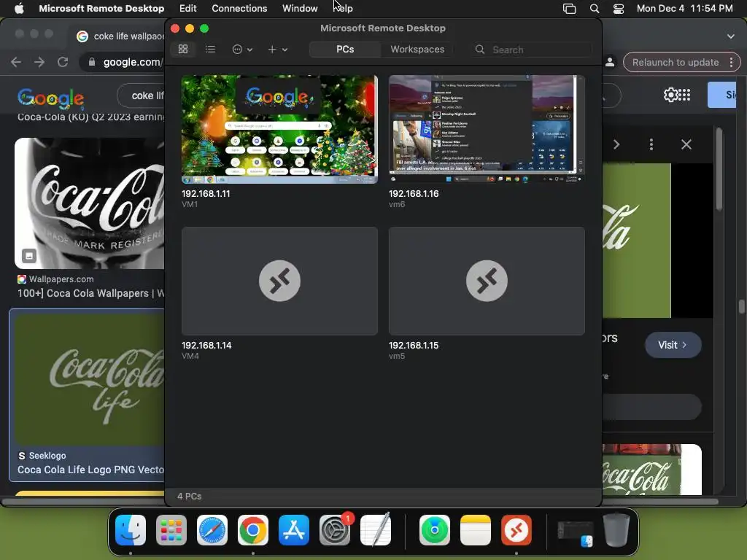The image size is (747, 560).
Task: Click the 192.168.1.14 address label
Action: [206, 345]
